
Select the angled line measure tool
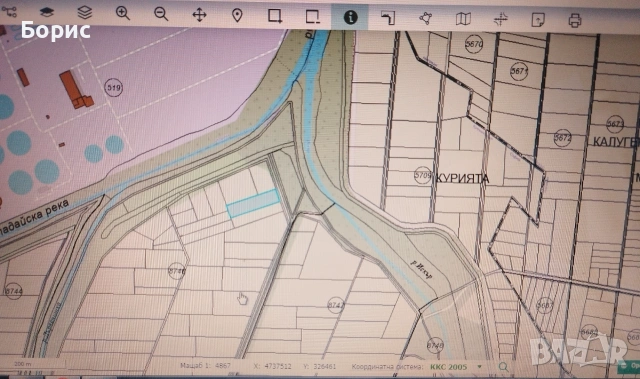(388, 18)
